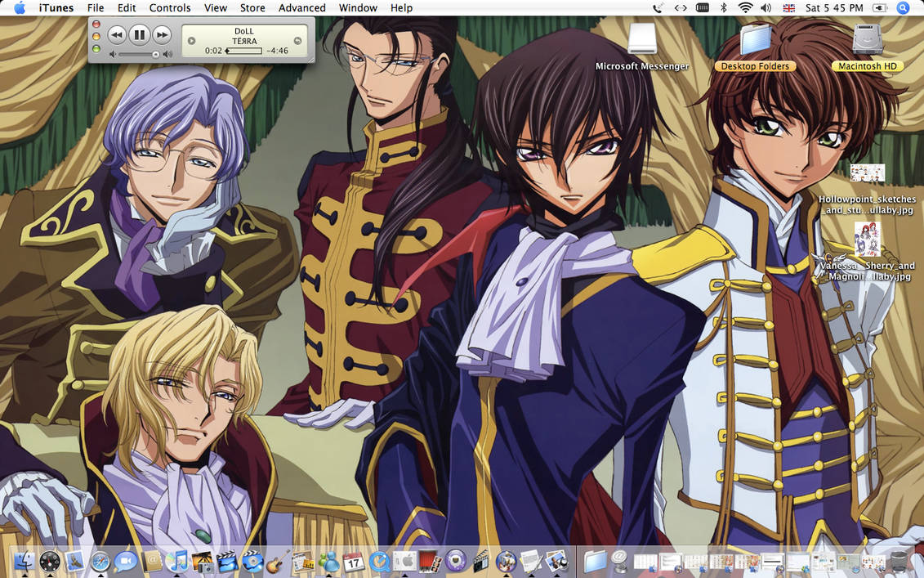Open the Help menu

click(401, 7)
